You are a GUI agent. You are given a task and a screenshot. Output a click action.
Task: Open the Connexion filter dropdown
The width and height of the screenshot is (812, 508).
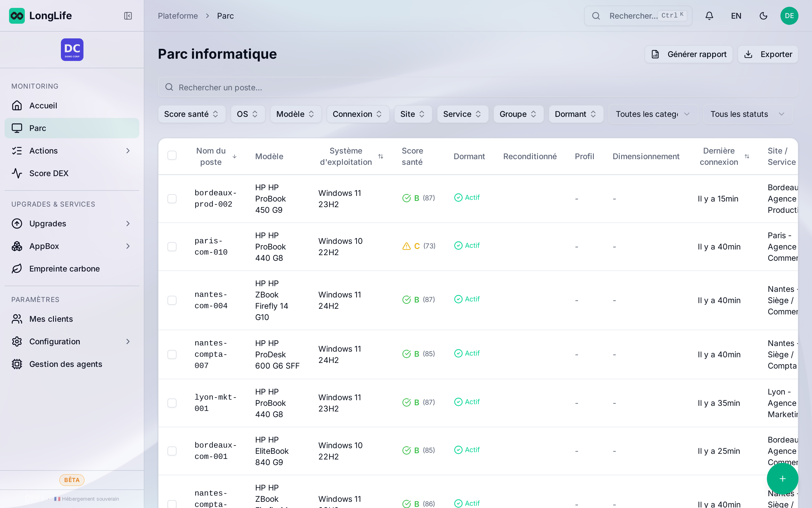click(358, 114)
